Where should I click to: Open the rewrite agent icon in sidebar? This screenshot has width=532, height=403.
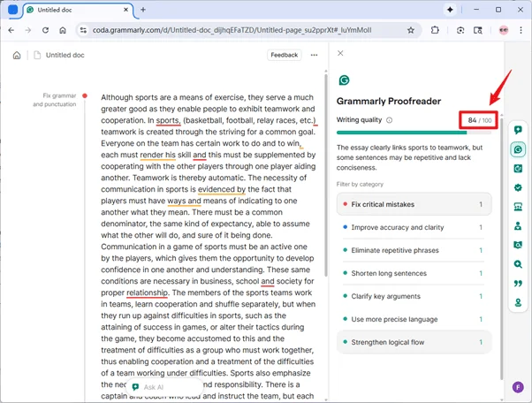pos(518,168)
